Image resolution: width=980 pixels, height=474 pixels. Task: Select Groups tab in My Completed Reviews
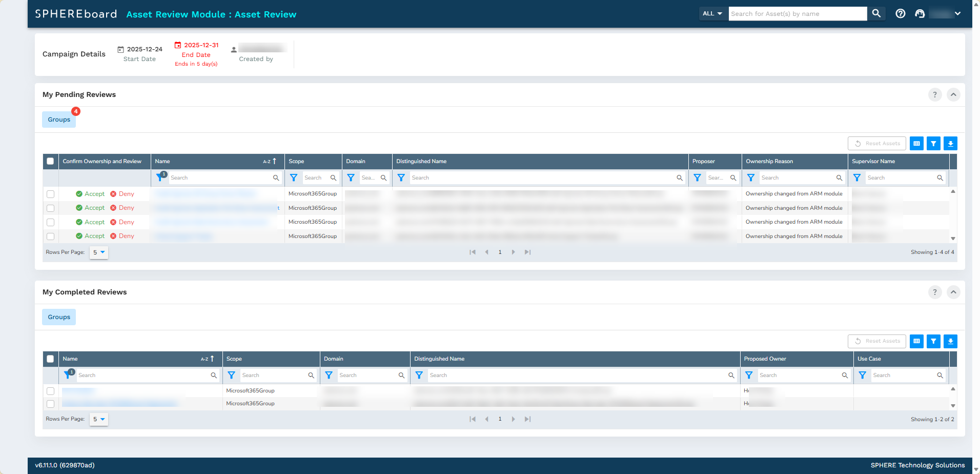(x=59, y=317)
